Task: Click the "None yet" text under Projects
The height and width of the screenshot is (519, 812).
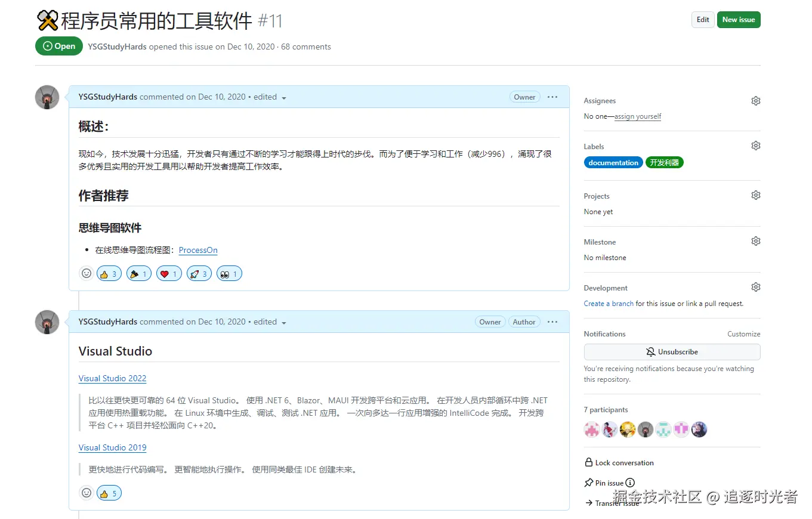Action: click(x=598, y=212)
